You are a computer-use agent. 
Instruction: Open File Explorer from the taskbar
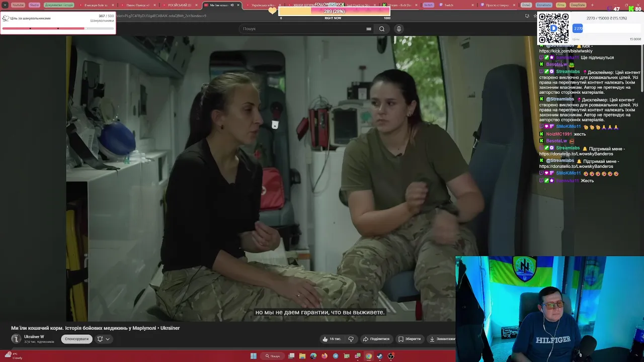tap(302, 356)
